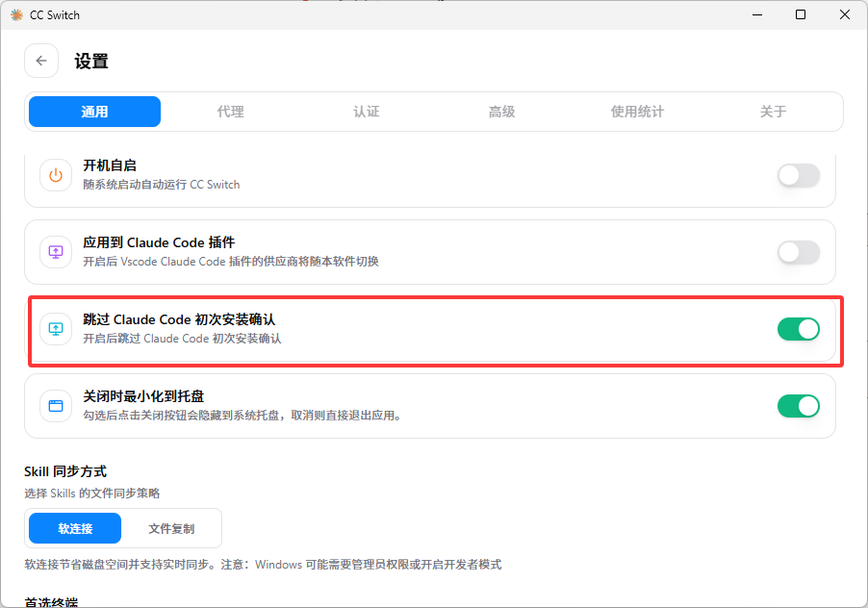Open the 使用统计 tab
Image resolution: width=868 pixels, height=608 pixels.
click(x=637, y=112)
